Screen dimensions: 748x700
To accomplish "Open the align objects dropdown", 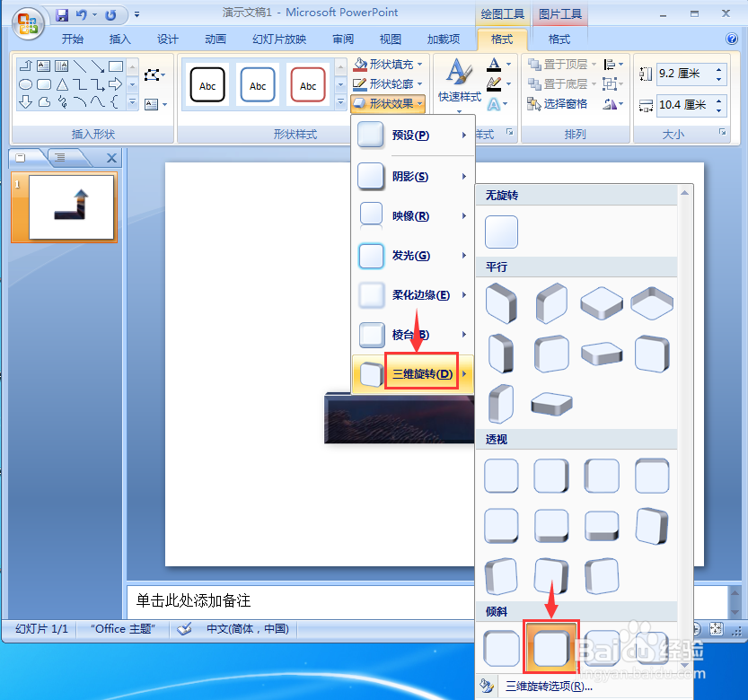I will pyautogui.click(x=613, y=65).
